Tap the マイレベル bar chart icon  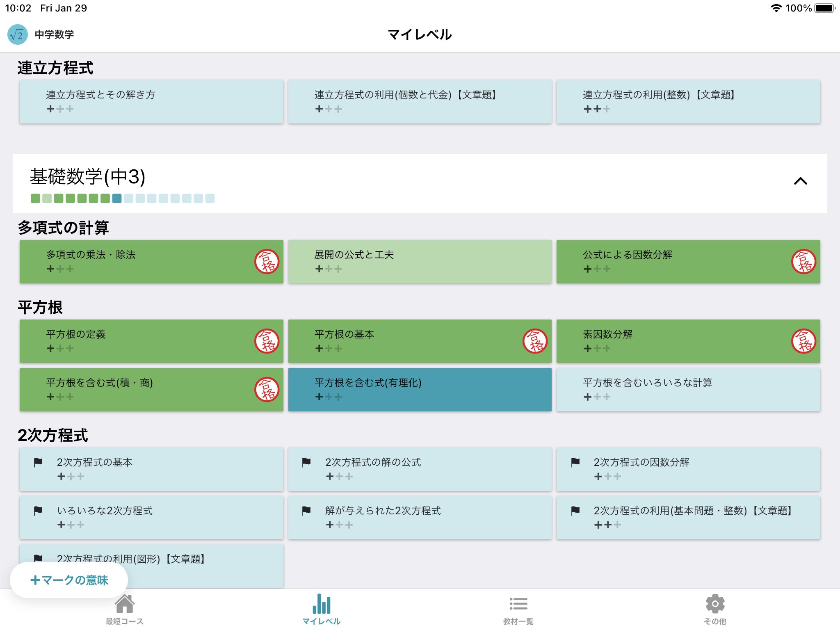(321, 604)
